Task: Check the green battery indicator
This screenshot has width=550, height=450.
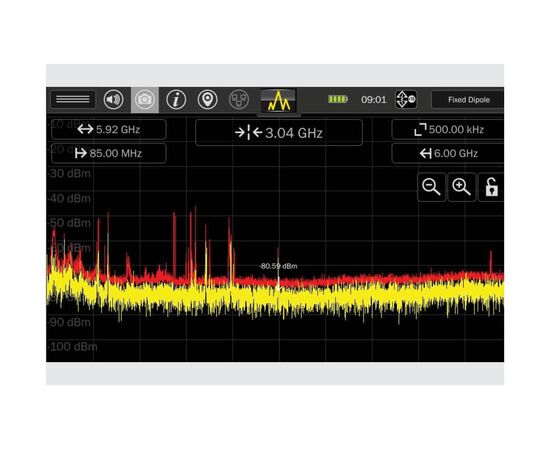Action: coord(337,100)
